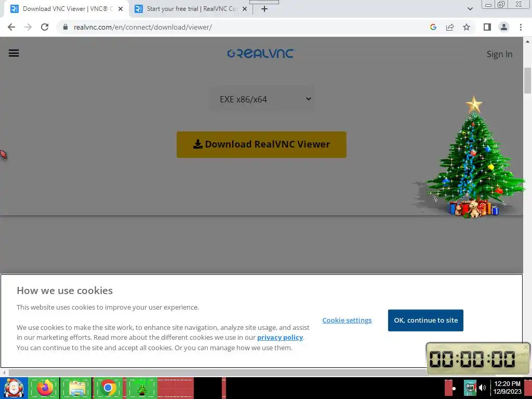The width and height of the screenshot is (532, 399).
Task: Click the 00:00:00 stopwatch display
Action: pyautogui.click(x=472, y=359)
